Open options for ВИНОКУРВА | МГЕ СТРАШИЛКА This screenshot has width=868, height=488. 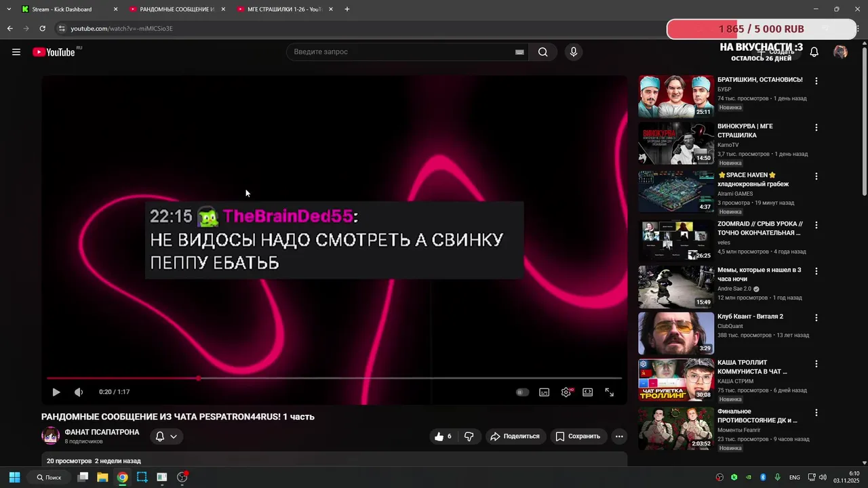pyautogui.click(x=816, y=127)
